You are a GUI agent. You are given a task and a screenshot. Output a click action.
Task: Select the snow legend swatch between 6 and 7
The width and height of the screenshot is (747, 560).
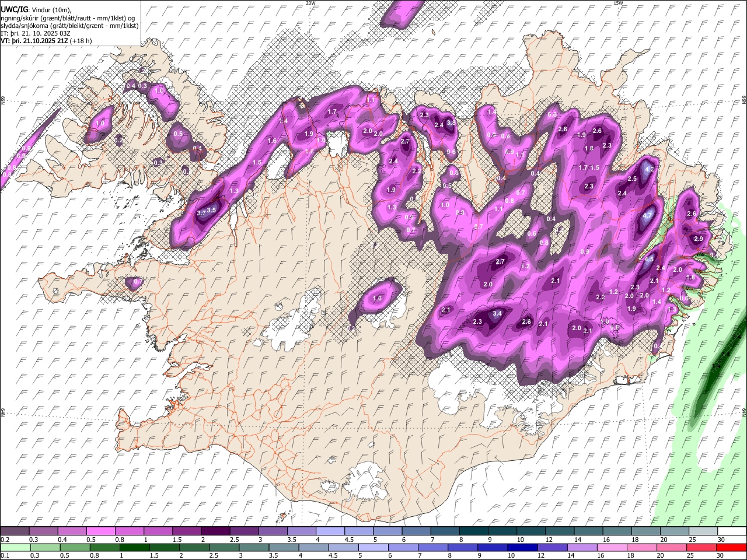tap(417, 531)
